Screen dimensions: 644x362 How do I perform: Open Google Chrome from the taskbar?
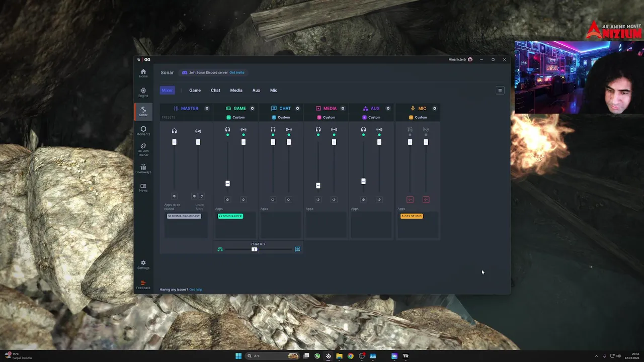pos(350,356)
